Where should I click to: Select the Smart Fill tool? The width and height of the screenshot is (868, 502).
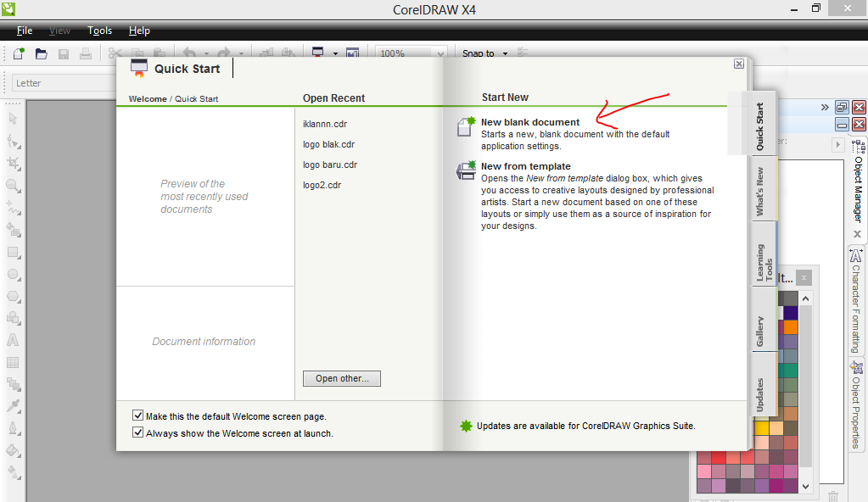pyautogui.click(x=14, y=230)
